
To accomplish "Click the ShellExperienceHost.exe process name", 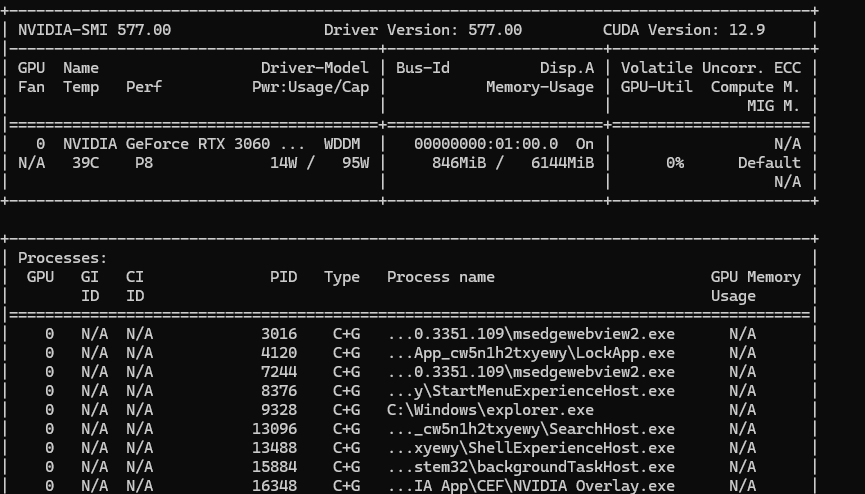I will pos(571,448).
